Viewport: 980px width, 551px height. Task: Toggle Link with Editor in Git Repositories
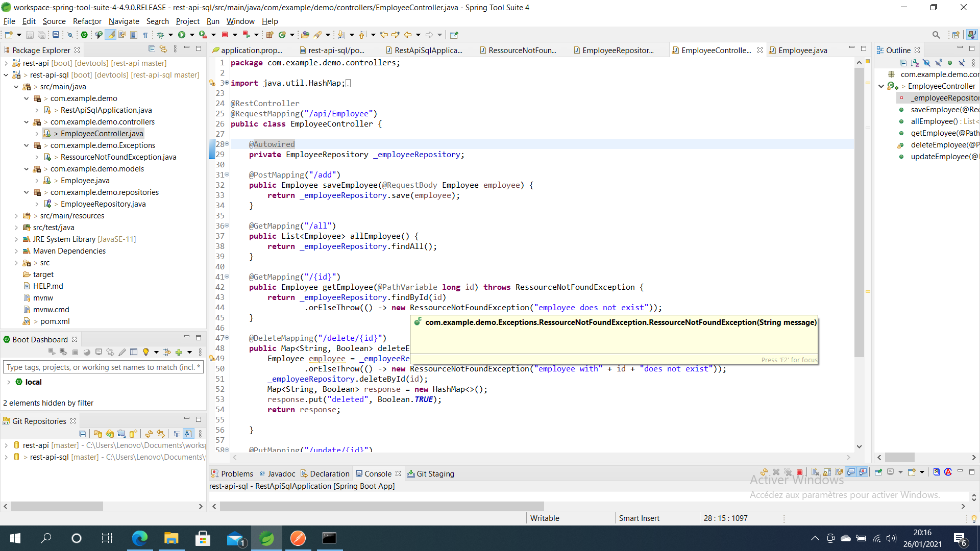(161, 434)
